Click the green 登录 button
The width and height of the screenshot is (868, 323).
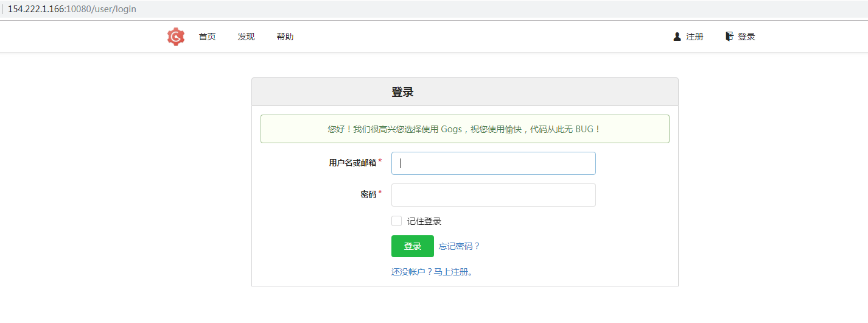413,246
